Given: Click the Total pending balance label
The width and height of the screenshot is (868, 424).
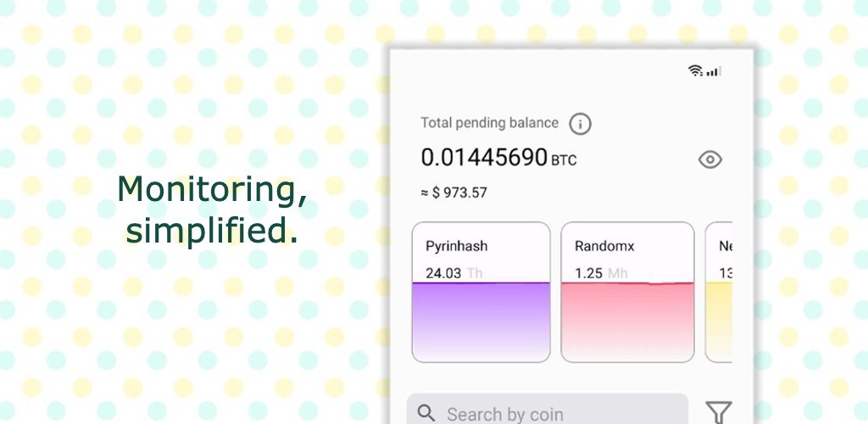Looking at the screenshot, I should pos(489,123).
